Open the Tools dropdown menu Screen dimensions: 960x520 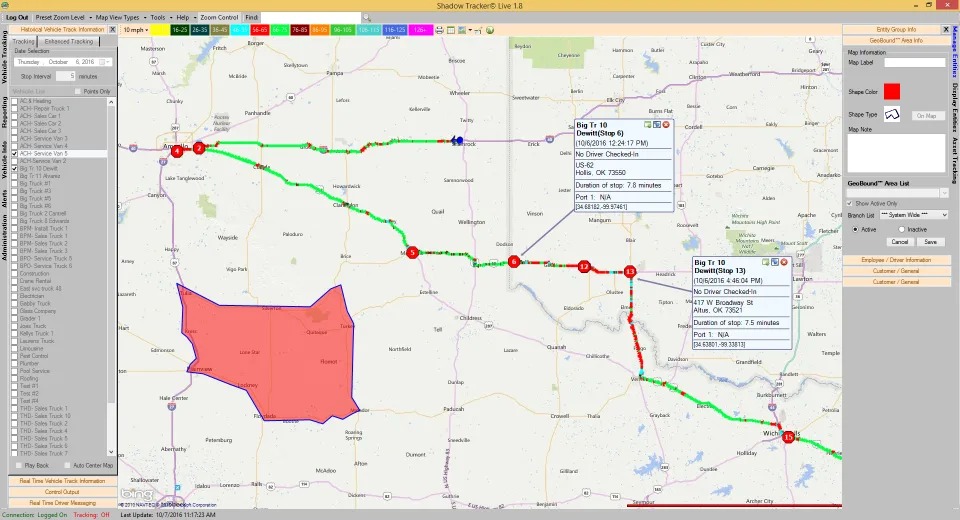(x=160, y=18)
